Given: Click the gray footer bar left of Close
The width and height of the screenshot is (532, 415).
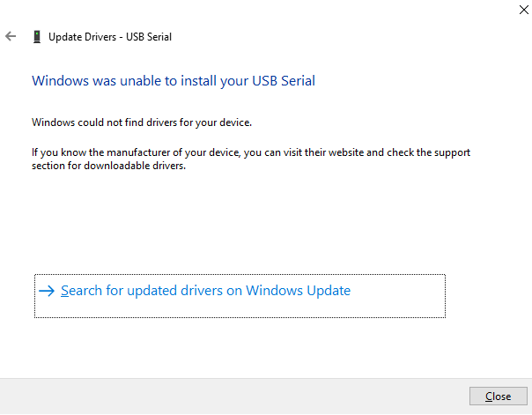Looking at the screenshot, I should [x=234, y=396].
